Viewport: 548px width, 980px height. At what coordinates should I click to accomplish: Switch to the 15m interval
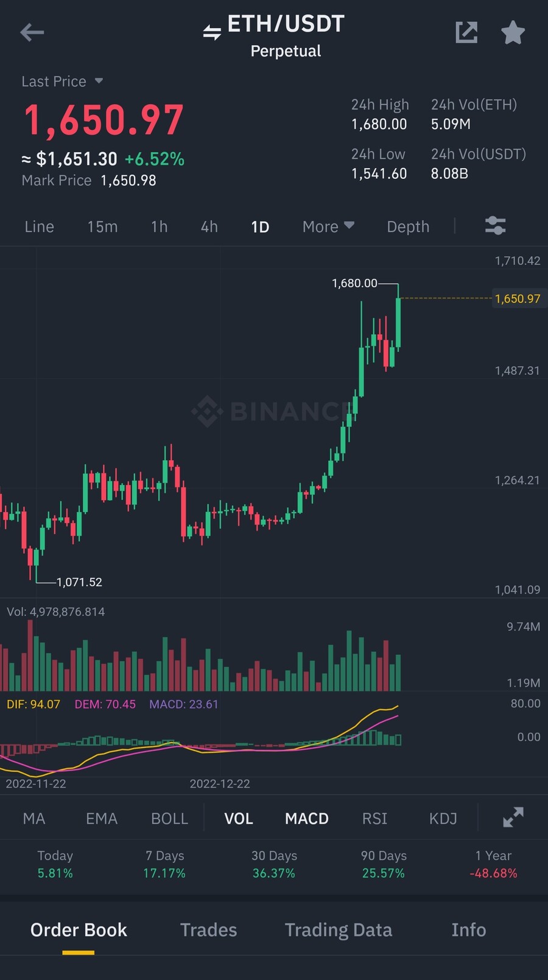click(x=102, y=227)
